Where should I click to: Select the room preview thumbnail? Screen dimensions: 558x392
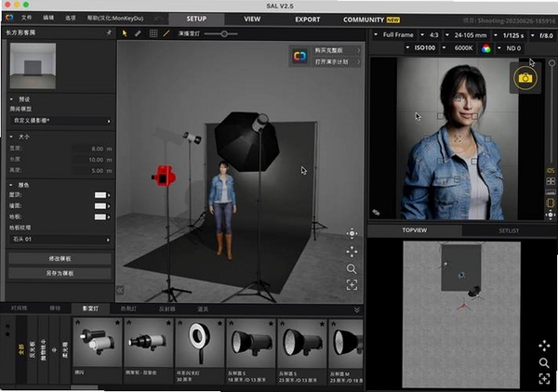pos(33,66)
